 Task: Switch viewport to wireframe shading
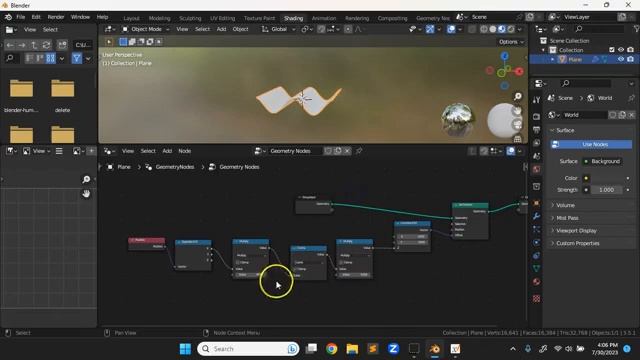coord(484,29)
